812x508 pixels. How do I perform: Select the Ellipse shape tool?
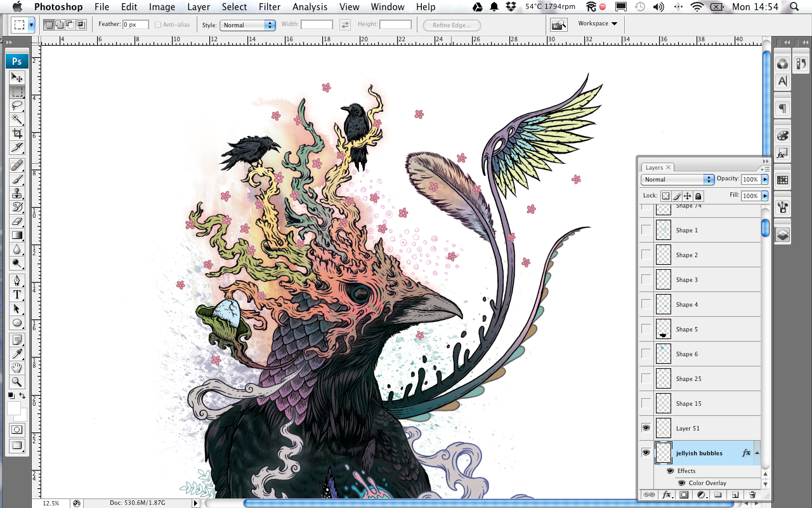click(17, 323)
